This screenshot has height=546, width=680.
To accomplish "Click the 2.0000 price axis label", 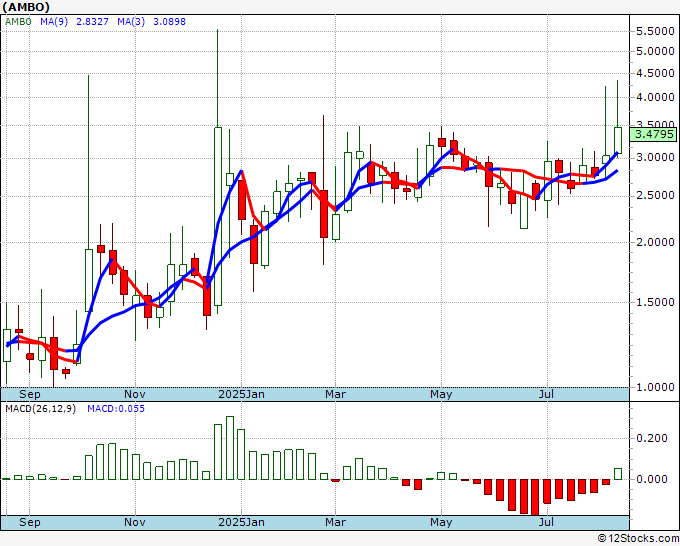I will click(655, 242).
